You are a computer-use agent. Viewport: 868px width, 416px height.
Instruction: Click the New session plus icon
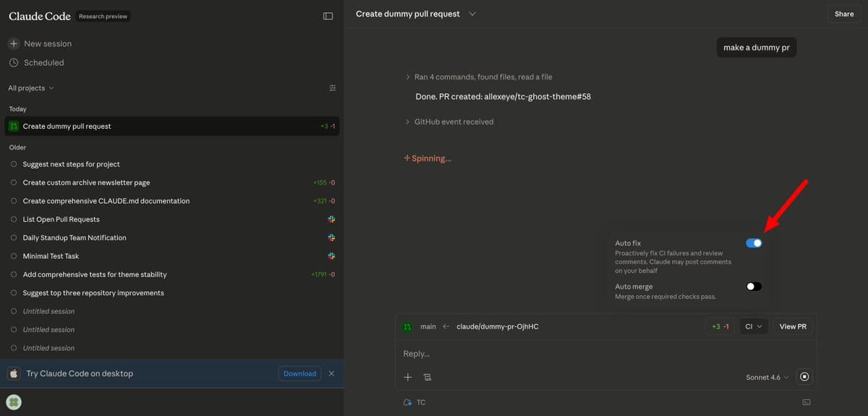click(x=14, y=43)
